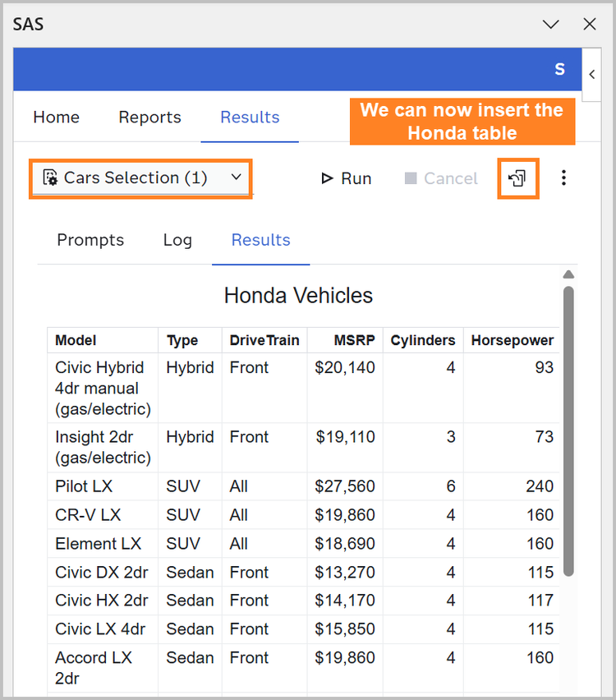This screenshot has width=616, height=700.
Task: Click the Horsepower column header
Action: (513, 340)
